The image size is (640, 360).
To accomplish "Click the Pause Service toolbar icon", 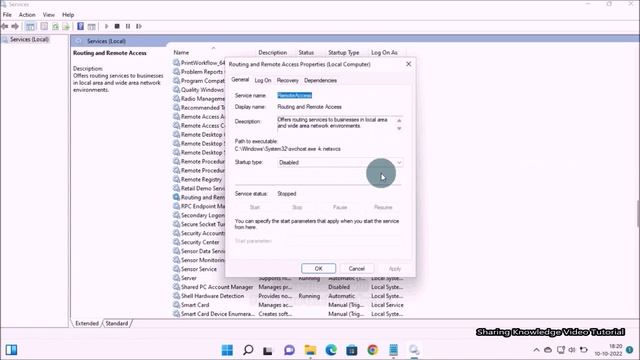I will (x=128, y=26).
